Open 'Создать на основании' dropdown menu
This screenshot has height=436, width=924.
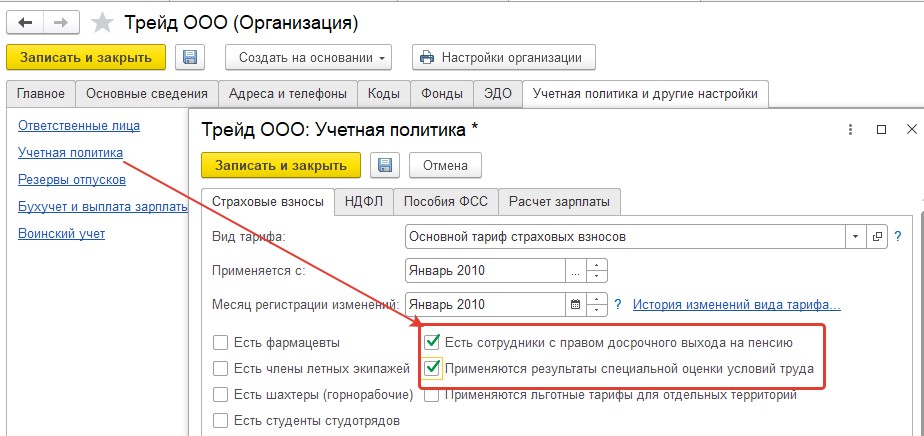[x=308, y=58]
